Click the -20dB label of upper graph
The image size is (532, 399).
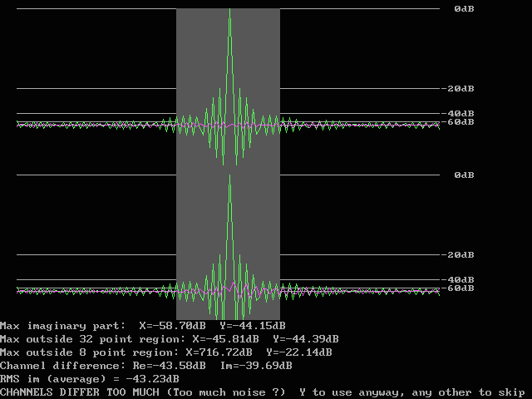point(457,89)
